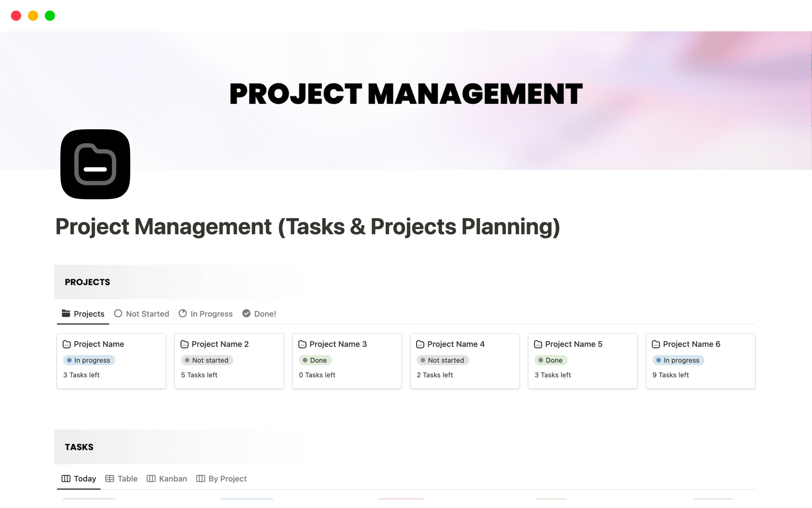Select the In progress status badge on Project Name
Image resolution: width=812 pixels, height=508 pixels.
click(x=89, y=360)
